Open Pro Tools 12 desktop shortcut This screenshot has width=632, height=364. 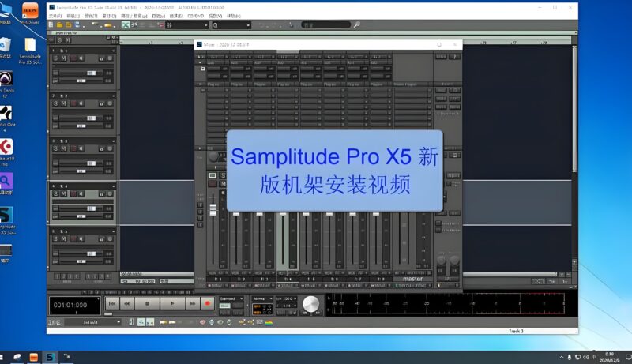pos(6,84)
